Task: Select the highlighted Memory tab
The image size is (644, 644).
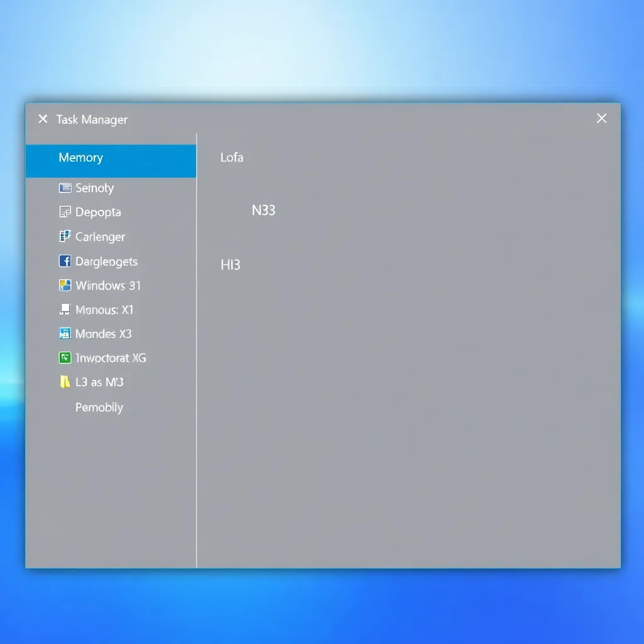Action: [111, 158]
